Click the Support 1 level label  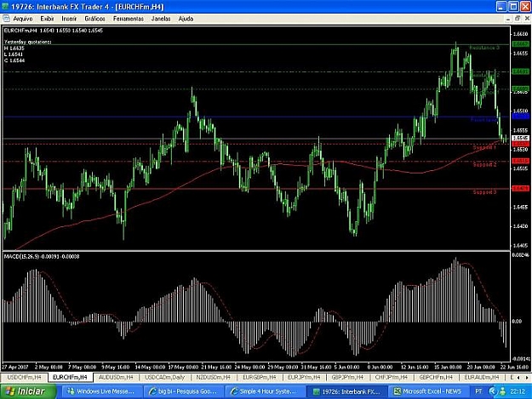484,147
